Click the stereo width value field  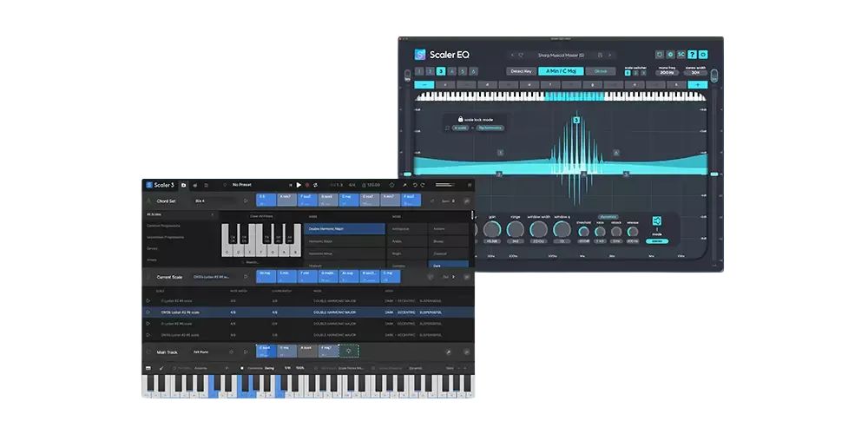(695, 73)
